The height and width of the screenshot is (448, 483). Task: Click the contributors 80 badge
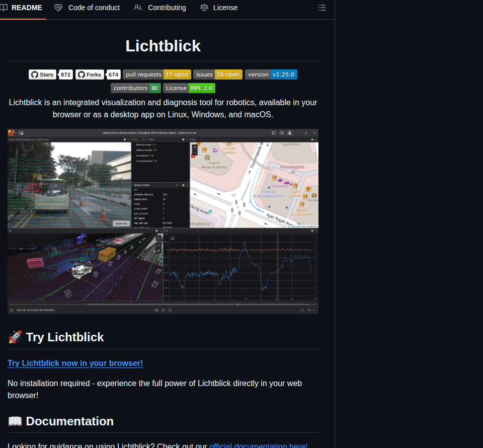(x=136, y=88)
